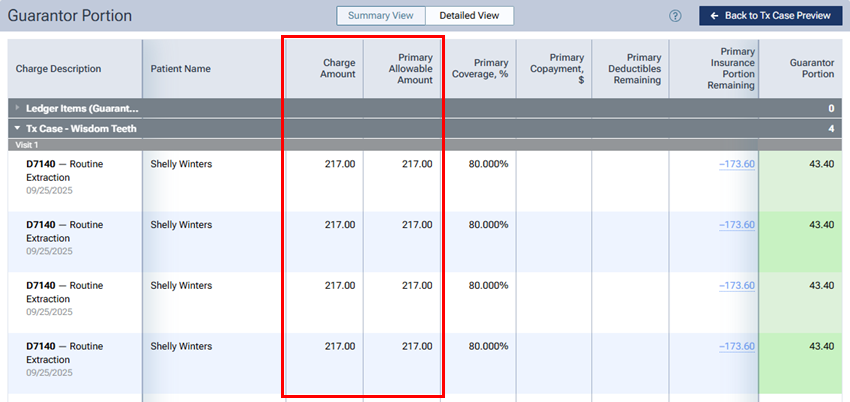Image resolution: width=850 pixels, height=402 pixels.
Task: Open the -173.60 link in the third row
Action: [x=736, y=285]
